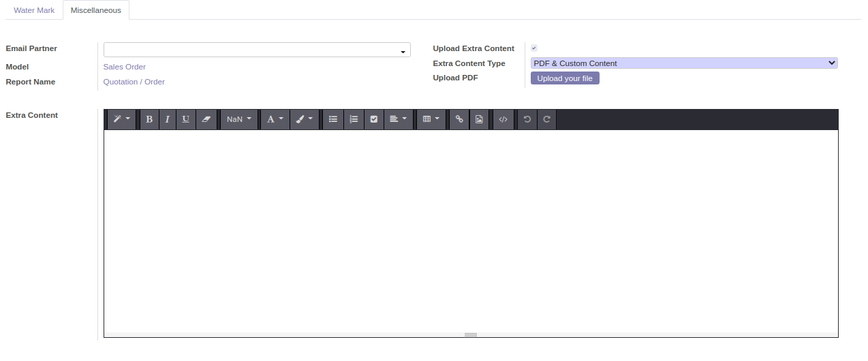The image size is (868, 361).
Task: Click inside the Extra Content text area
Action: click(471, 231)
